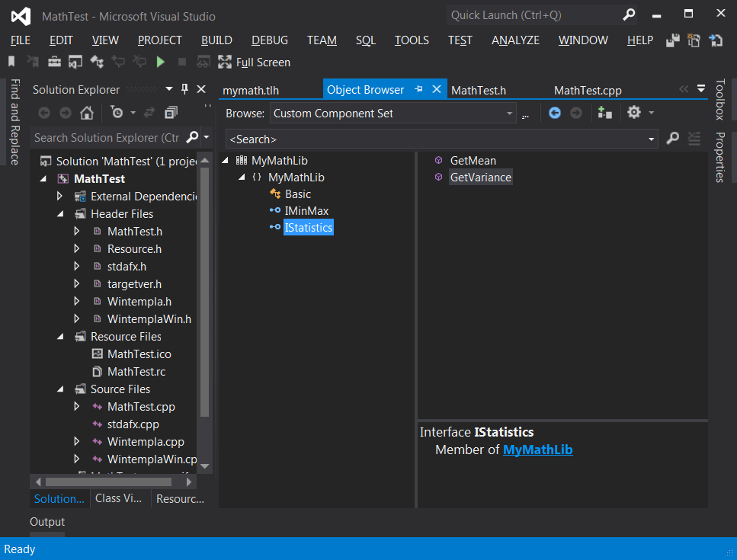Select the IMinMax interface
737x560 pixels.
[x=306, y=211]
